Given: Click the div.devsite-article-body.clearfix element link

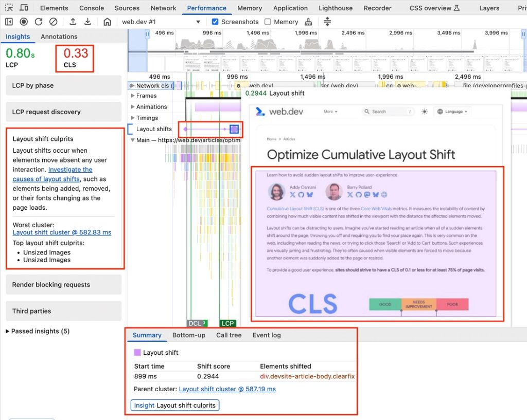Looking at the screenshot, I should click(x=307, y=376).
